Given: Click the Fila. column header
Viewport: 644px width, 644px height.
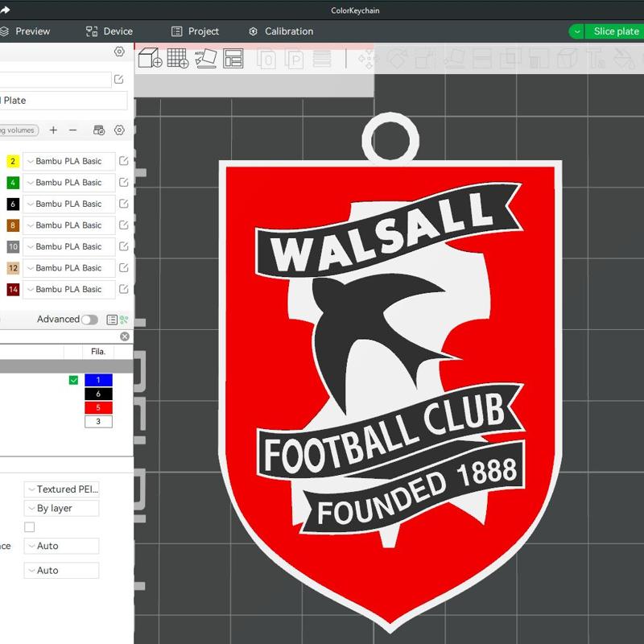Looking at the screenshot, I should tap(98, 352).
